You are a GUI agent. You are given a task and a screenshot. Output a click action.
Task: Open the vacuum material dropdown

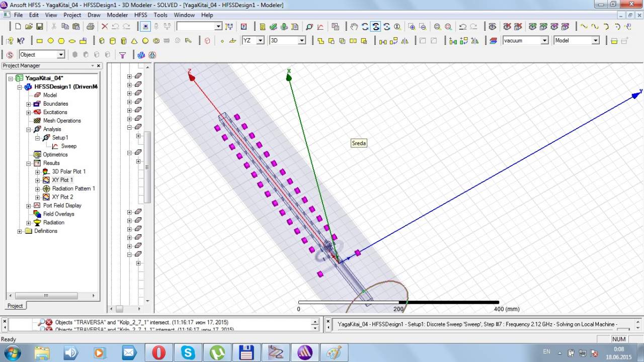point(544,41)
